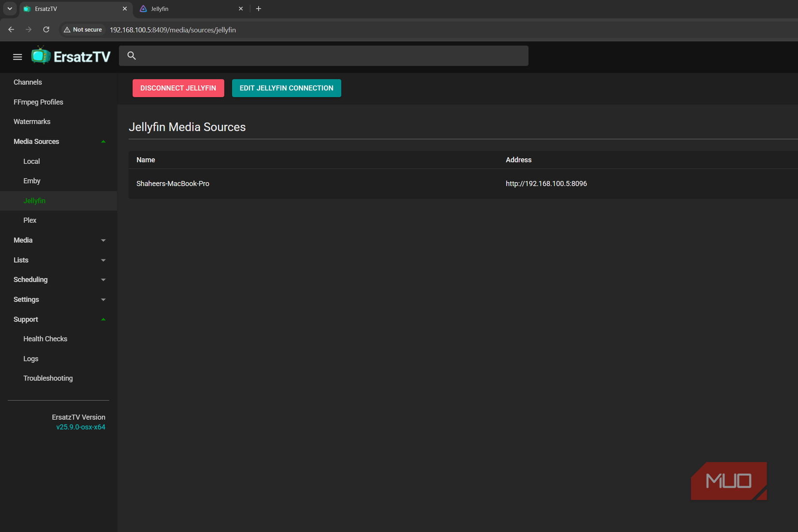
Task: Switch to the Jellyfin browser tab
Action: pyautogui.click(x=191, y=9)
